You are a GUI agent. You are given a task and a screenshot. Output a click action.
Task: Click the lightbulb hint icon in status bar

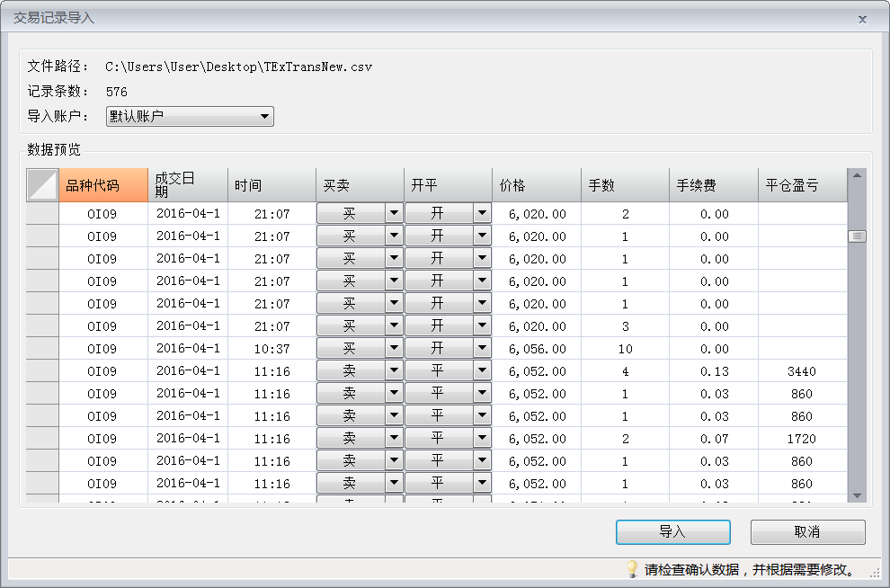632,569
